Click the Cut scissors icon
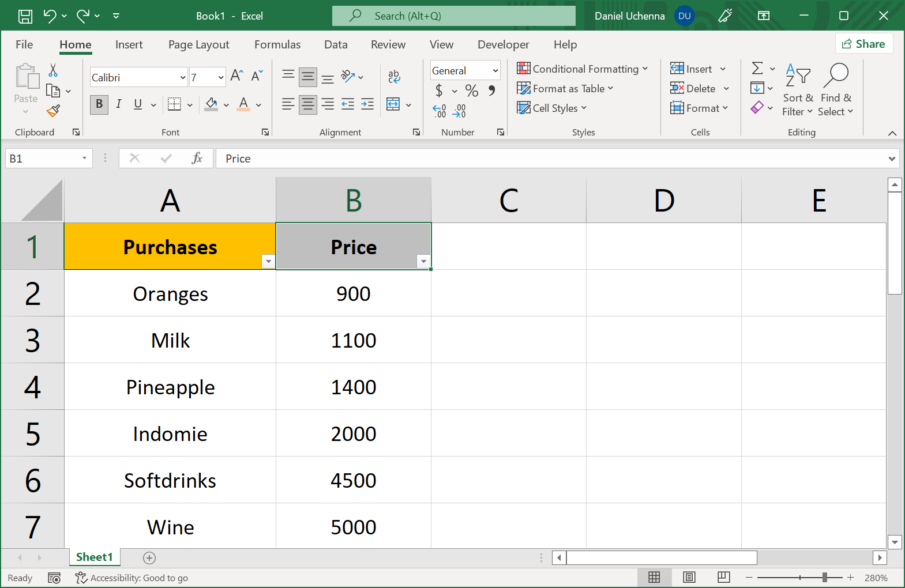This screenshot has width=905, height=588. 53,70
